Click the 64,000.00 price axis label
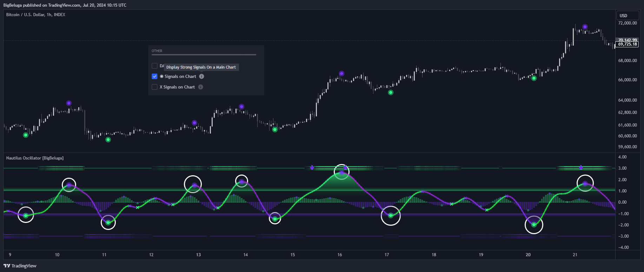 tap(628, 100)
